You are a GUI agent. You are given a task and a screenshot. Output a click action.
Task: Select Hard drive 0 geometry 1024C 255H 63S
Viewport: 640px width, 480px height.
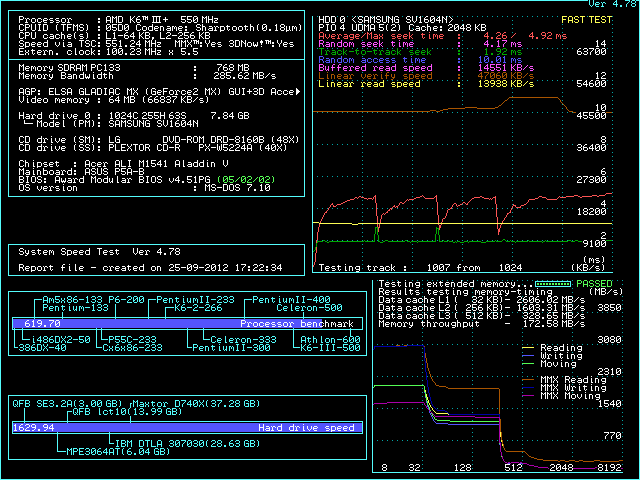pyautogui.click(x=133, y=116)
